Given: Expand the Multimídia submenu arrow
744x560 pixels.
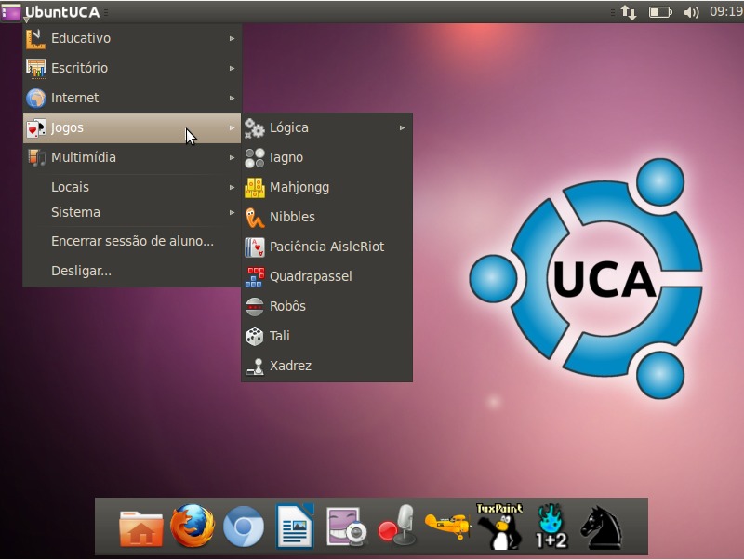Looking at the screenshot, I should 232,157.
